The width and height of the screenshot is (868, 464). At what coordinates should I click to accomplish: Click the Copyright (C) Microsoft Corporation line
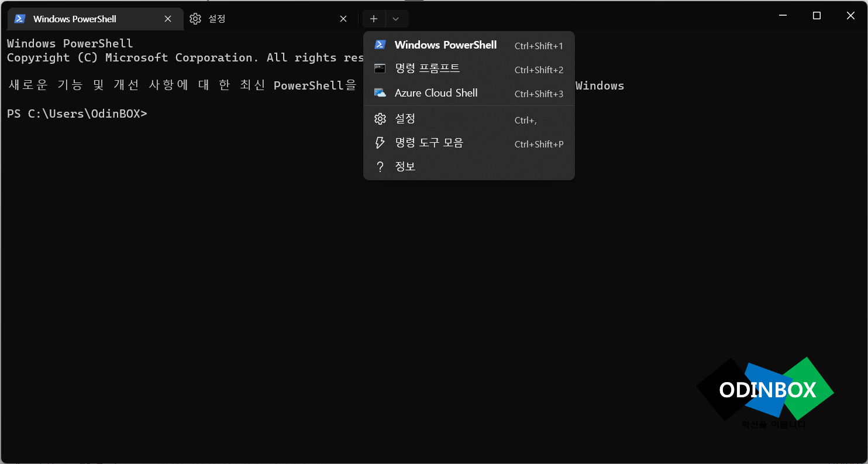point(185,57)
